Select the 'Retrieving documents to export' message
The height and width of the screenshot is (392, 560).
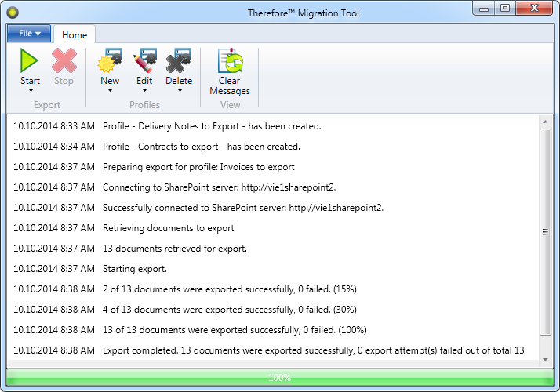(x=169, y=228)
